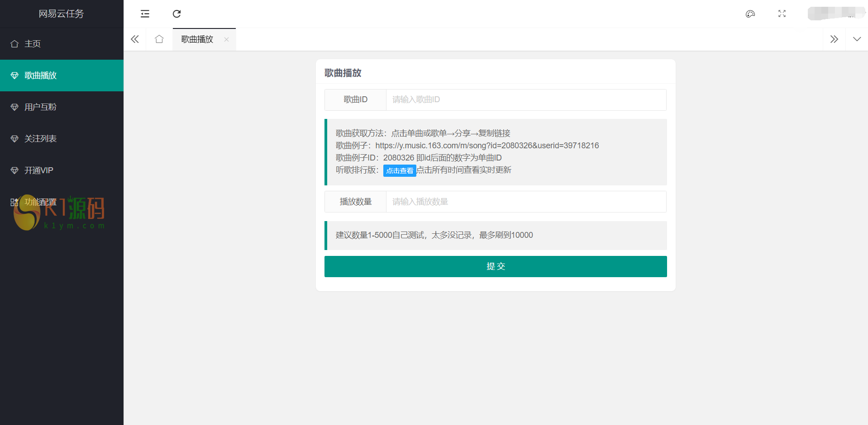Switch to the 歌曲播放 tab
Viewport: 868px width, 425px height.
click(x=197, y=39)
